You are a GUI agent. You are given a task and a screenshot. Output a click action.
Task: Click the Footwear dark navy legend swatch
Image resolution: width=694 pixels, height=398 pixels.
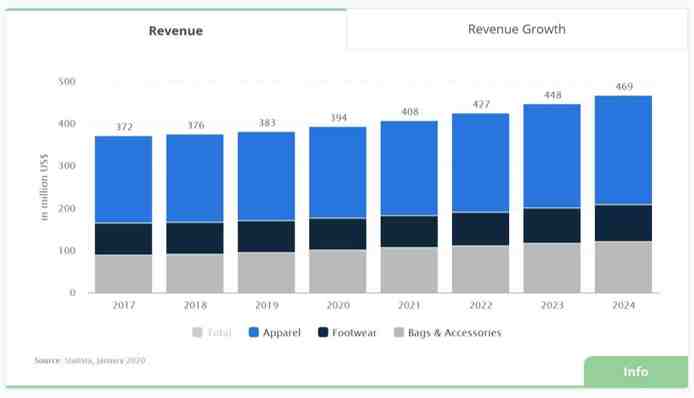coord(323,332)
